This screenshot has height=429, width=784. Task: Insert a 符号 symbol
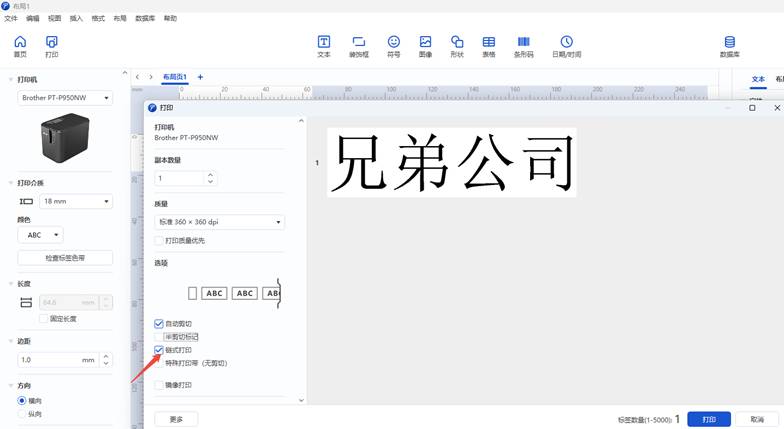pos(394,46)
